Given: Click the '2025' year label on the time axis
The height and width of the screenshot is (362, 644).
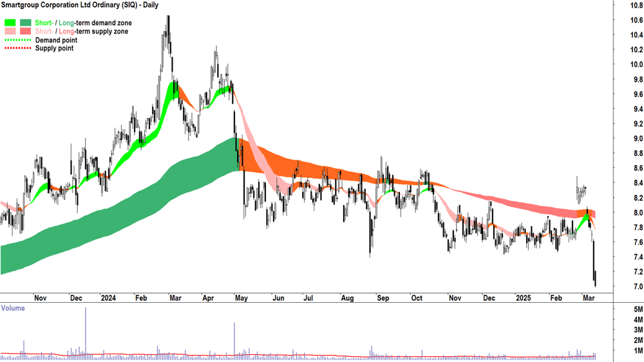Looking at the screenshot, I should (524, 298).
